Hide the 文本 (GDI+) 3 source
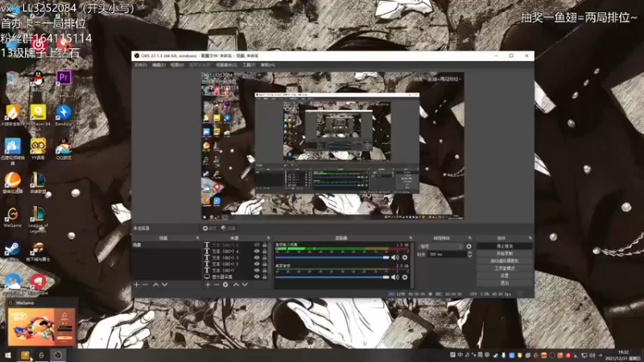 click(x=257, y=257)
